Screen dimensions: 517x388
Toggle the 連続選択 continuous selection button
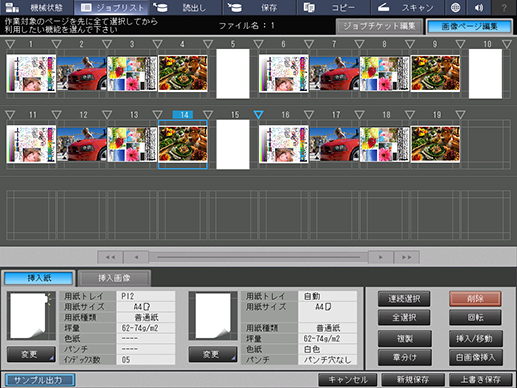(404, 299)
